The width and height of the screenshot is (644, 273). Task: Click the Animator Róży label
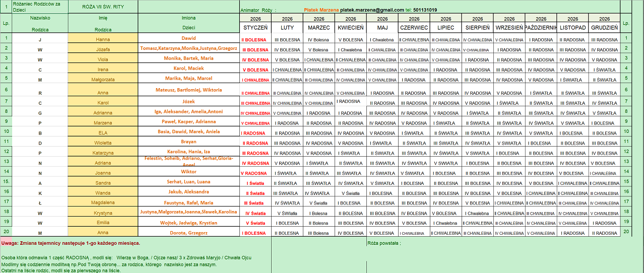coord(258,10)
